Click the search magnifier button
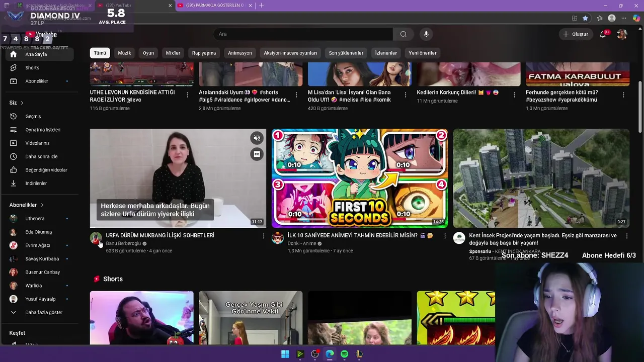644x362 pixels. click(403, 34)
